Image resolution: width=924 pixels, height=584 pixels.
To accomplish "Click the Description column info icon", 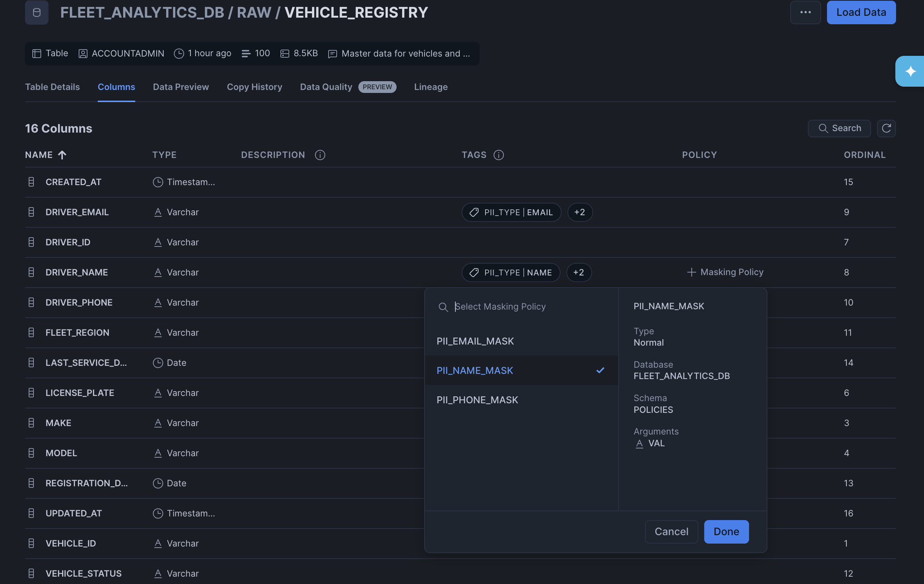I will click(320, 155).
